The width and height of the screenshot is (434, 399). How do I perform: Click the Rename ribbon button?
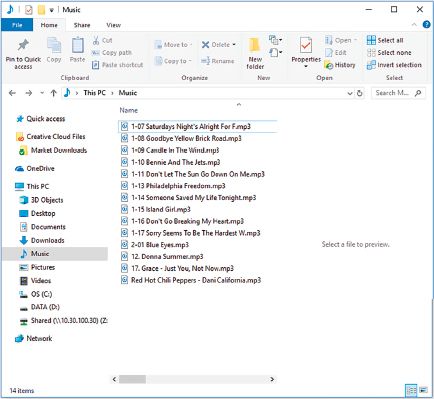218,61
